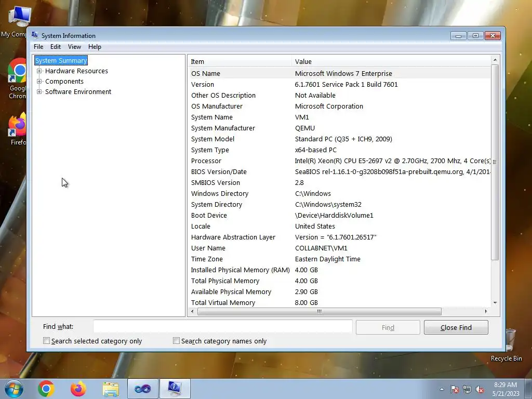Image resolution: width=532 pixels, height=399 pixels.
Task: Click the horizontal scrollbar right arrow
Action: 486,311
